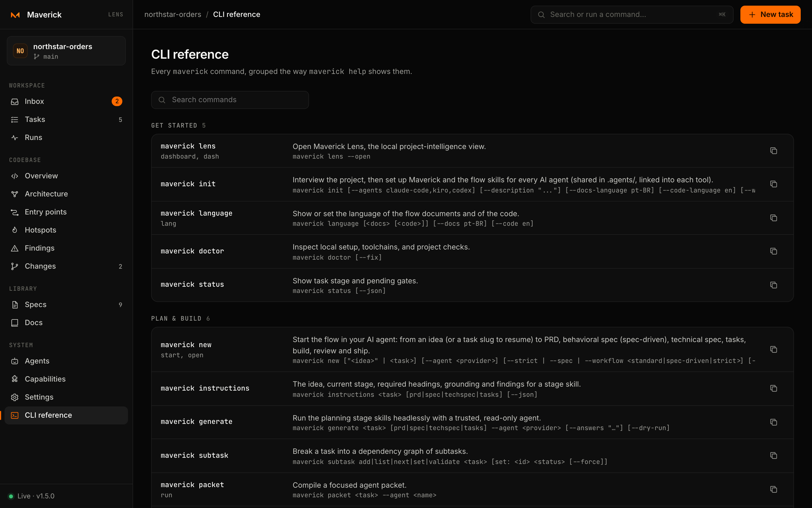
Task: Copy the maverick instructions command
Action: 773,388
